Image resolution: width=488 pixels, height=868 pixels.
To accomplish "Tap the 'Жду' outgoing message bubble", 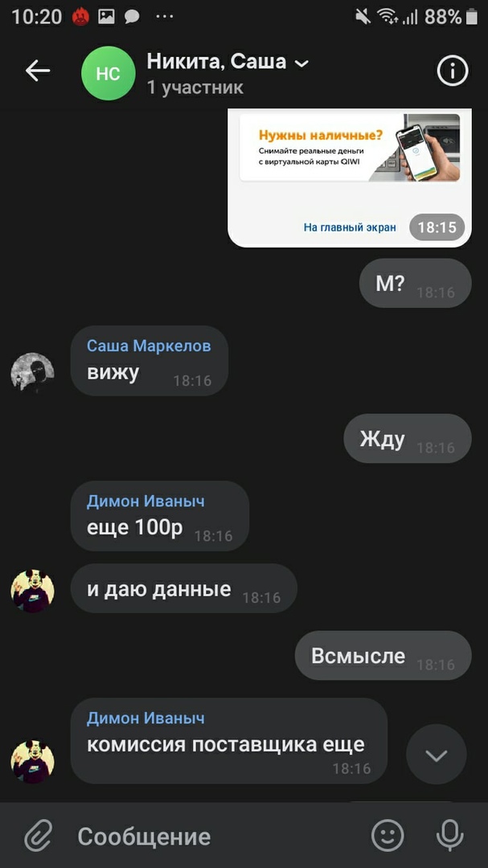I will (x=408, y=439).
